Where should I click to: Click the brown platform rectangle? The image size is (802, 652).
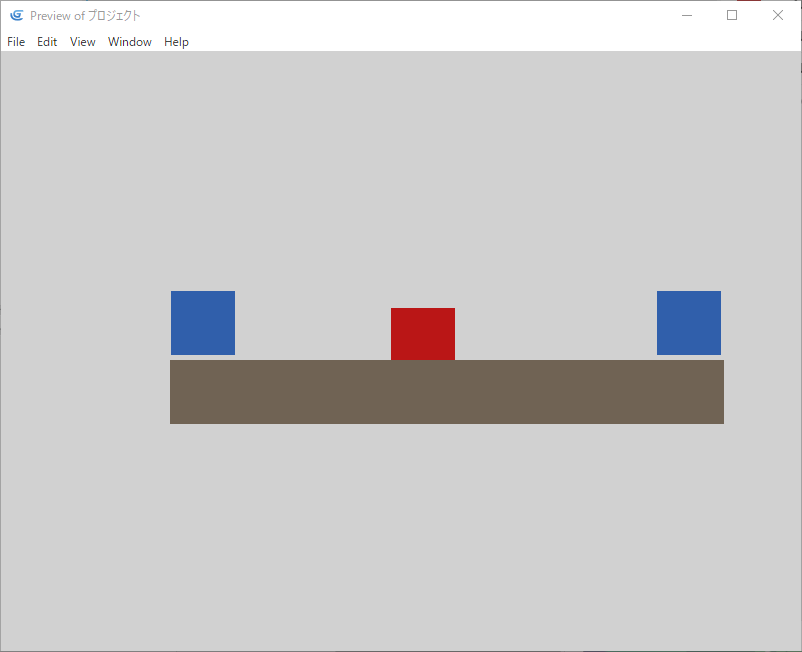pyautogui.click(x=447, y=392)
